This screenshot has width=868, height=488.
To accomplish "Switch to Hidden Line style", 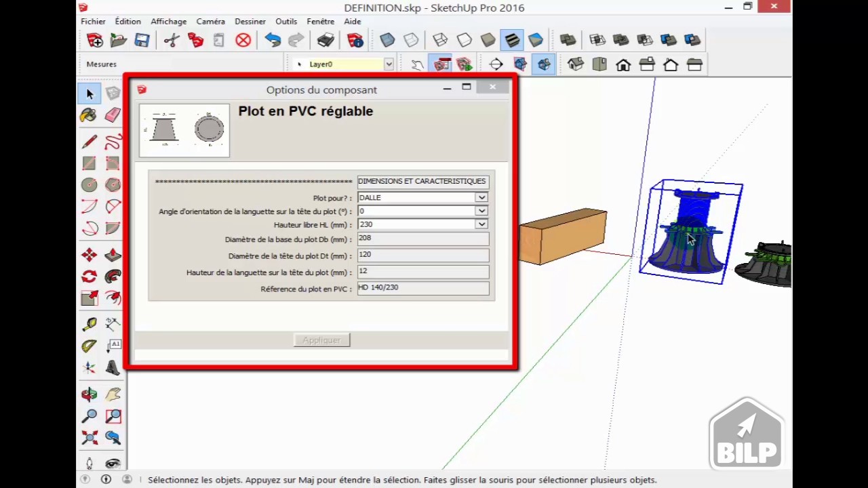I will [x=465, y=41].
